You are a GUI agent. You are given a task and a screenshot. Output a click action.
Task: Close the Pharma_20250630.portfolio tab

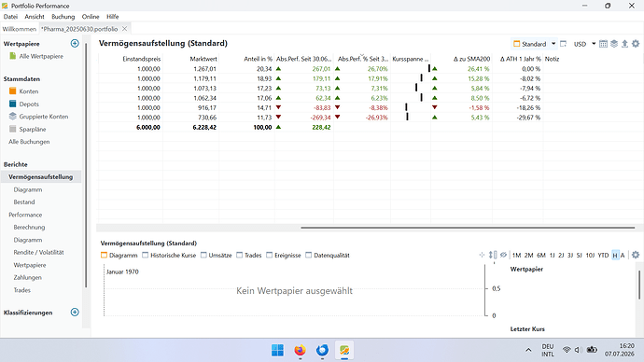click(124, 29)
